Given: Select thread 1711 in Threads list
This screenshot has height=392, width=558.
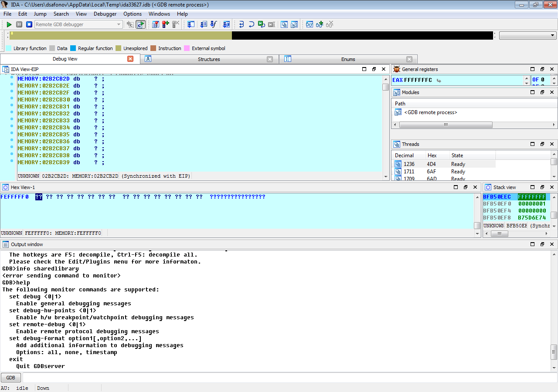Looking at the screenshot, I should tap(409, 172).
